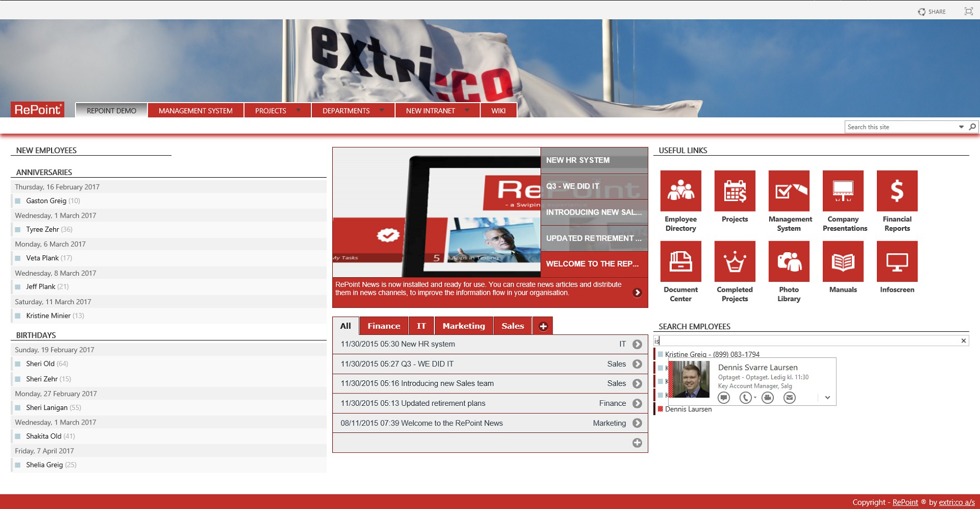
Task: Open the Management System tile
Action: coord(789,191)
